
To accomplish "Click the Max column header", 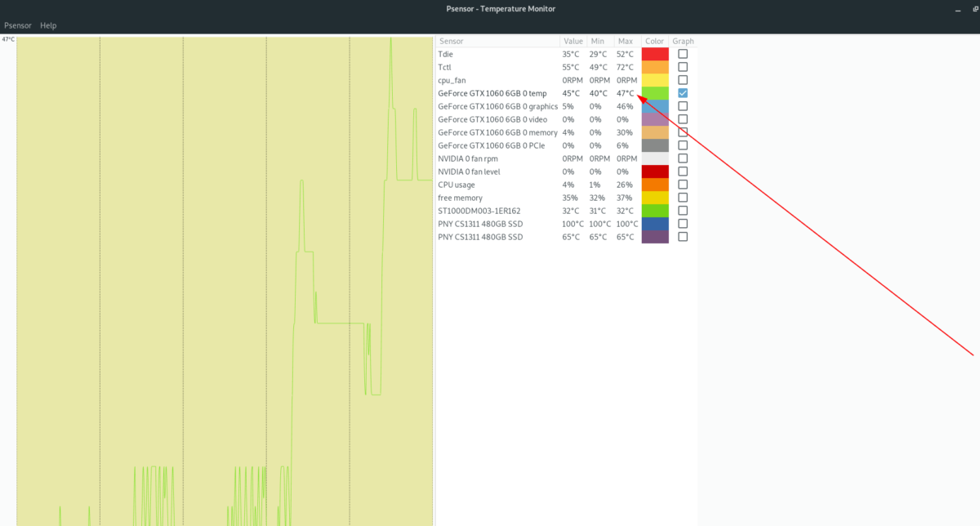I will tap(627, 41).
